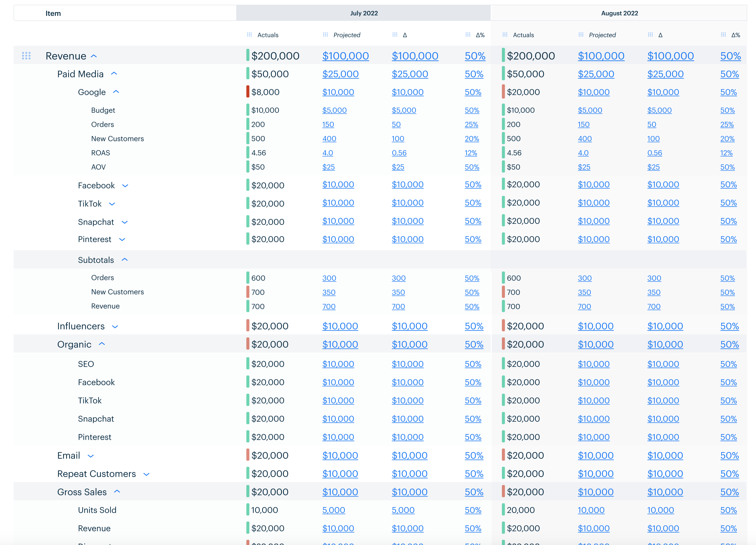Click grid icon next to August Actuals header

(x=505, y=35)
